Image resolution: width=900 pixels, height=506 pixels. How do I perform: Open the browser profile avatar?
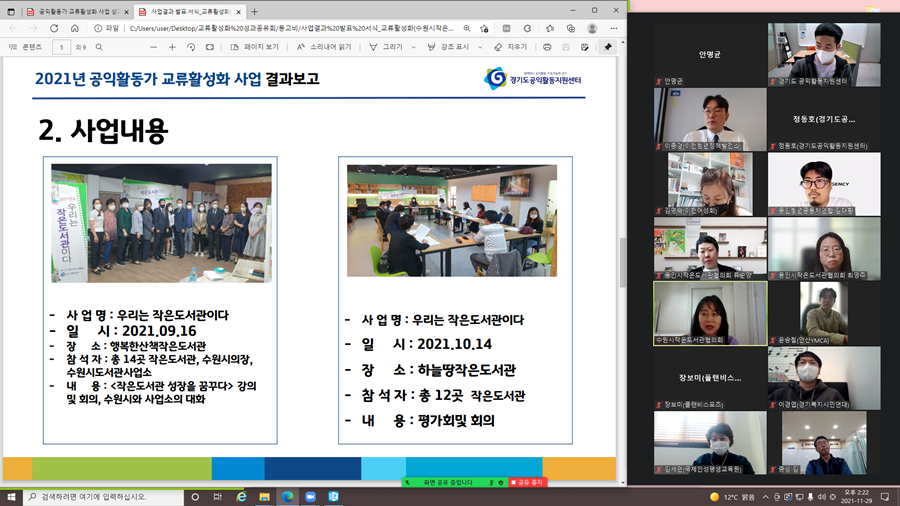coord(592,28)
